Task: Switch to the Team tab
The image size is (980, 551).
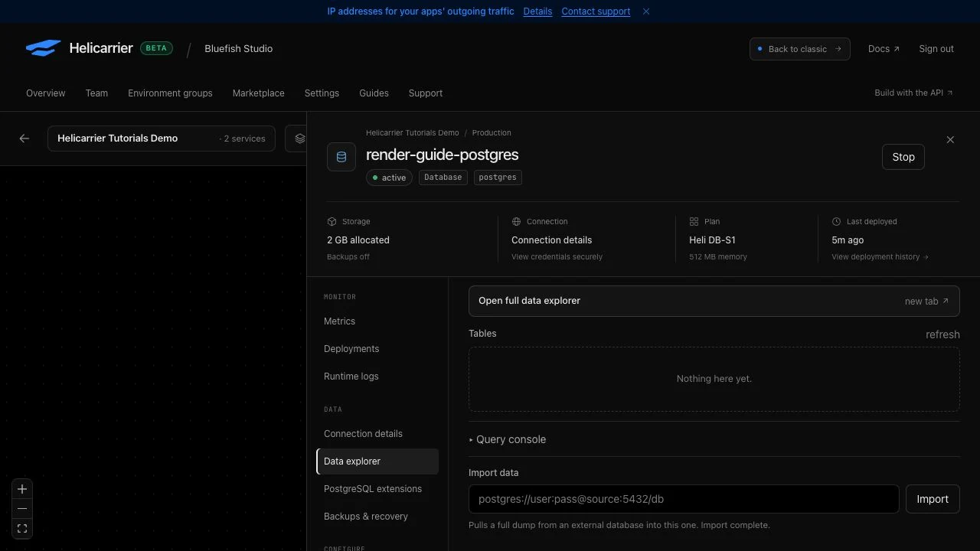Action: coord(96,93)
